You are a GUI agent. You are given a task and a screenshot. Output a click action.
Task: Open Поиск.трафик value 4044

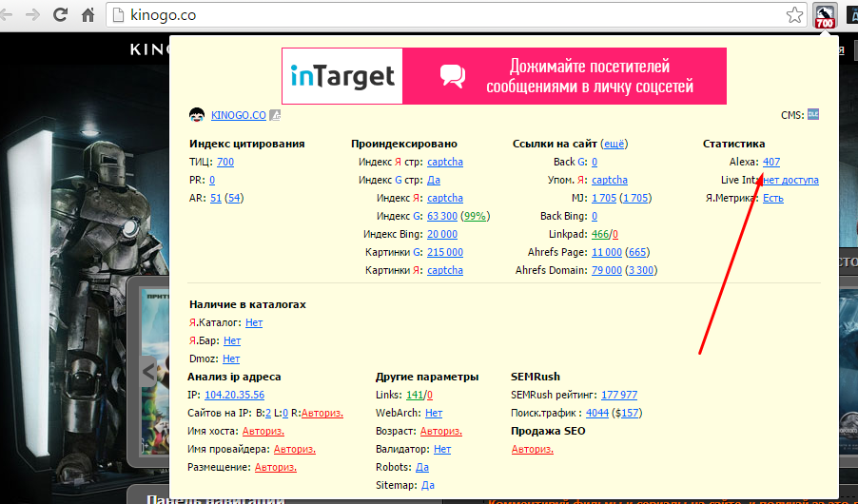597,413
